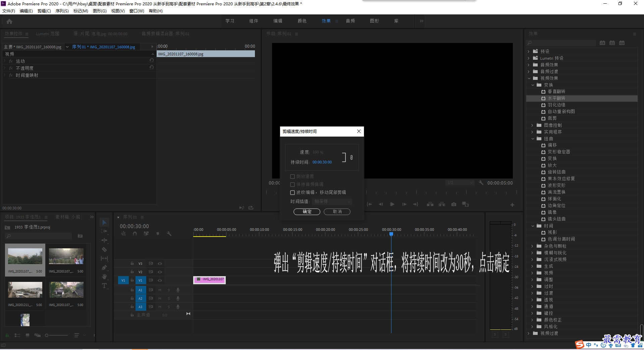Toggle V1 track output eye
Viewport: 644px width, 350px height.
(160, 280)
